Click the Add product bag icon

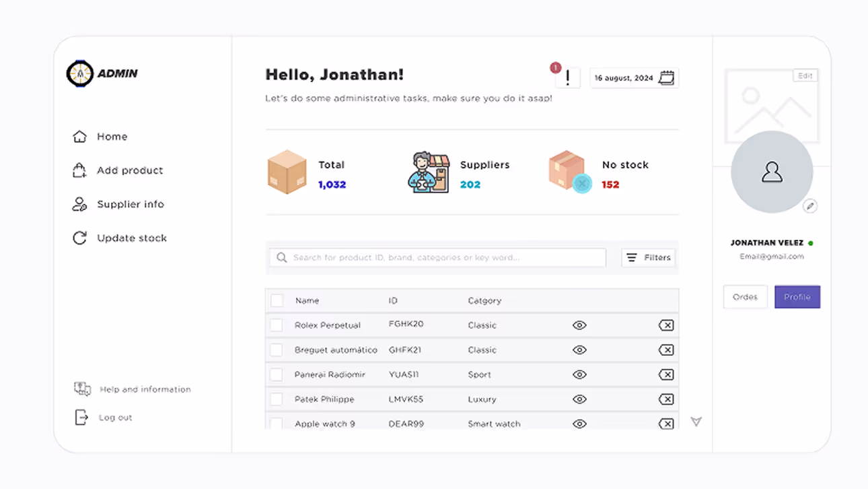coord(79,170)
